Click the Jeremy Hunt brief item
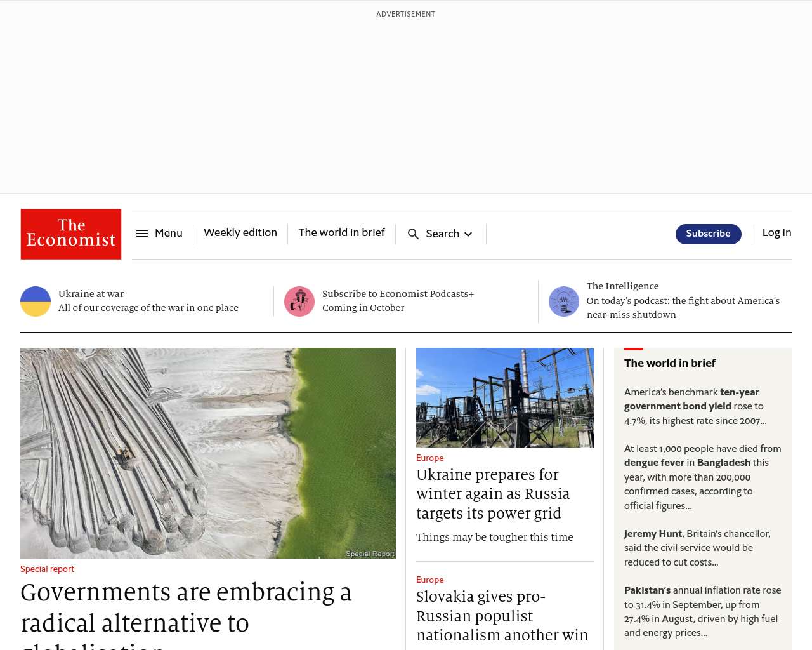 (x=697, y=548)
